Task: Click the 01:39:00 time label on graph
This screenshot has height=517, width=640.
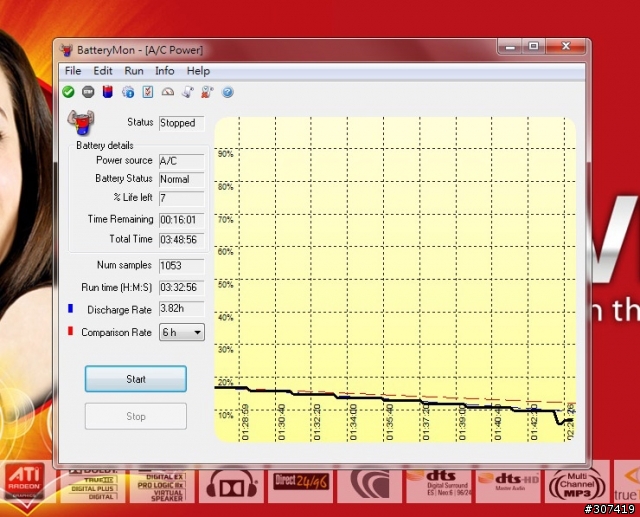Action: coord(462,422)
